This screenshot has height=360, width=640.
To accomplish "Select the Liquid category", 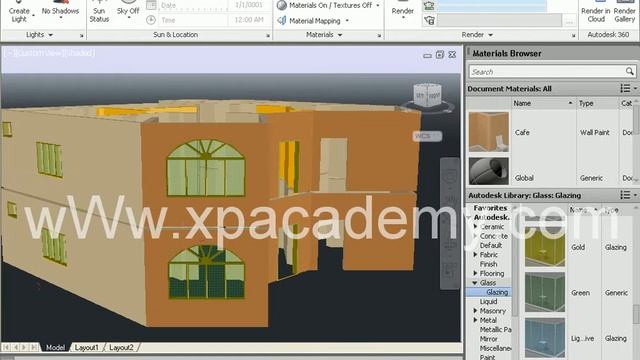I will pos(488,302).
